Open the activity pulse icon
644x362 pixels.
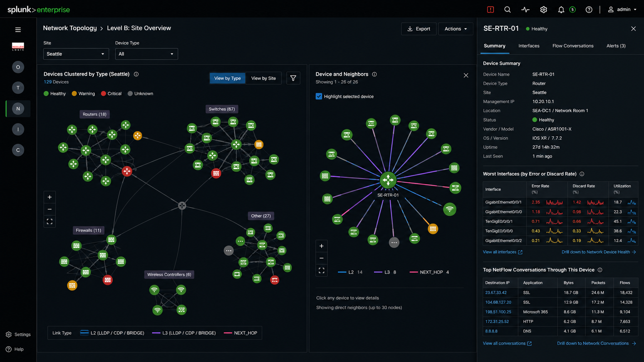(x=525, y=10)
